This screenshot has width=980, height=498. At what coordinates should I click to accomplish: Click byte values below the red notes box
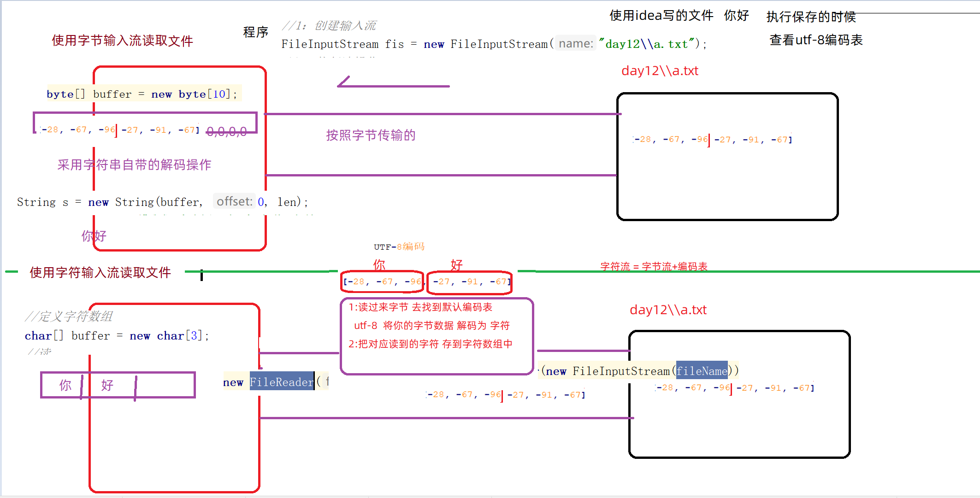click(x=506, y=395)
